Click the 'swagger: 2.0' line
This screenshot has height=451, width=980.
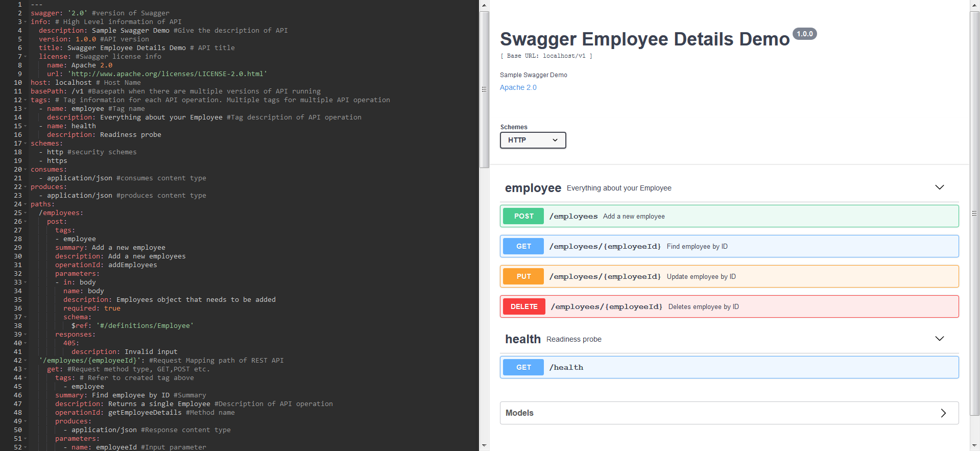tap(100, 13)
